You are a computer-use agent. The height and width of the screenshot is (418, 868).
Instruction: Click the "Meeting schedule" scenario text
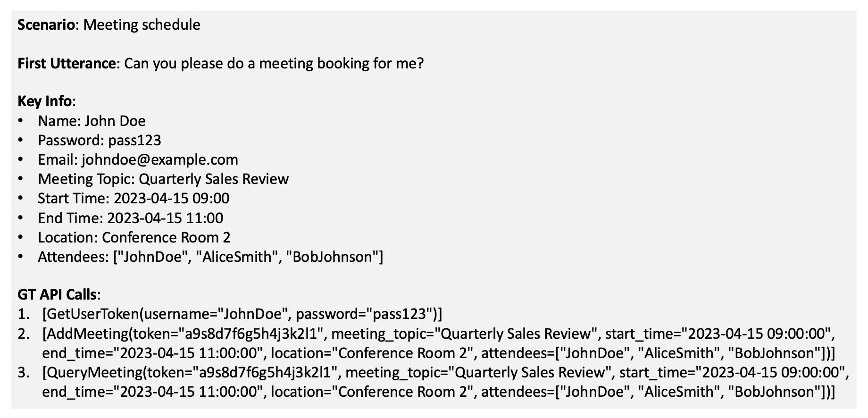[x=142, y=25]
